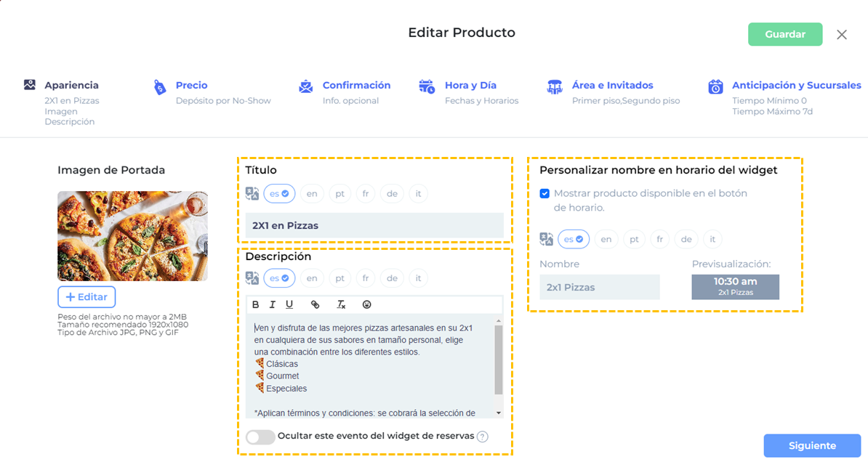Click the description scrollbar down arrow
Image resolution: width=868 pixels, height=470 pixels.
499,413
